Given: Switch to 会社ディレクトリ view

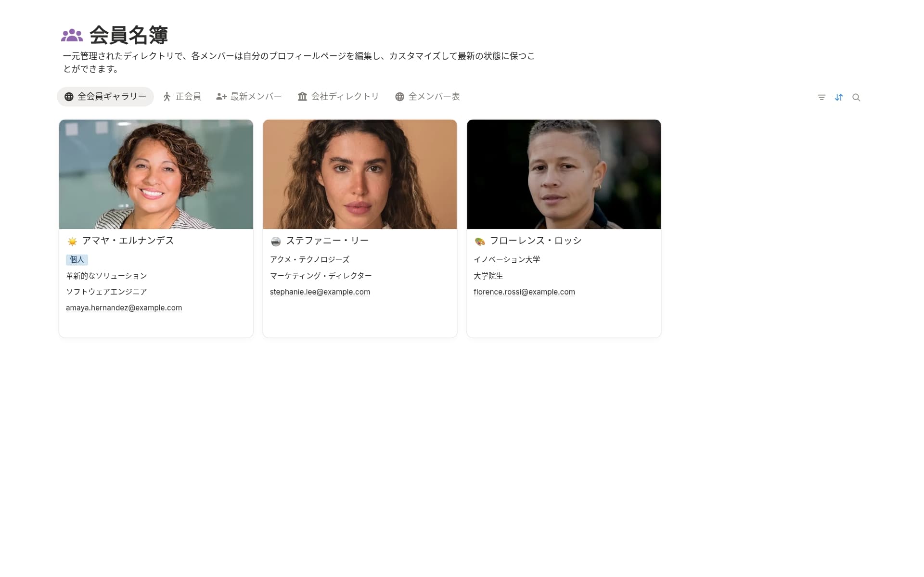Looking at the screenshot, I should pos(338,97).
